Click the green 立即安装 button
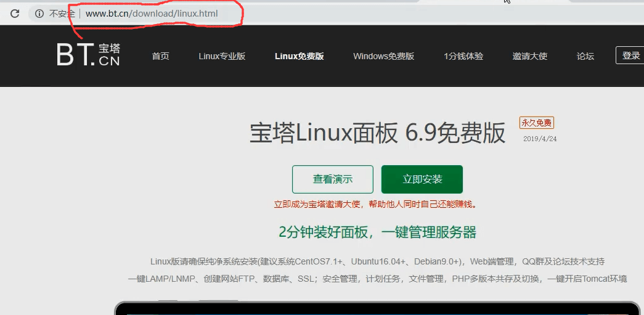The width and height of the screenshot is (644, 315). click(422, 179)
